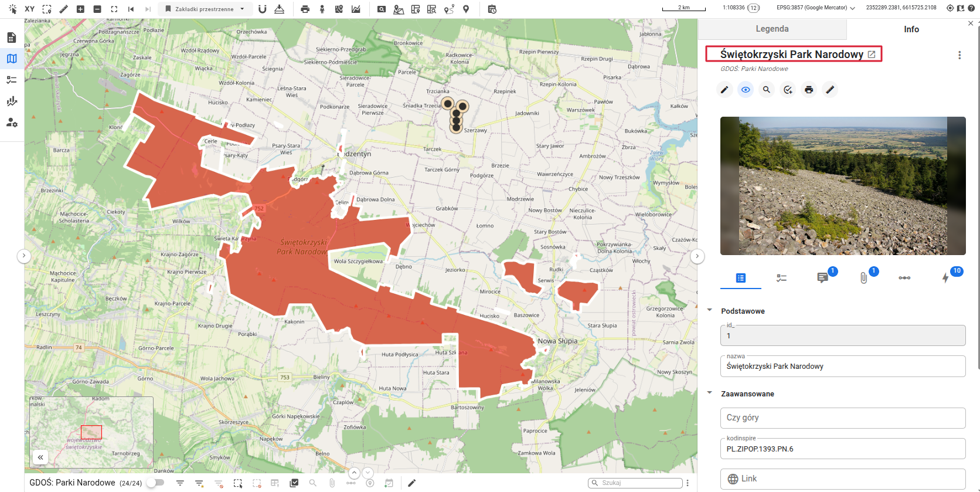Open the more options menu beside park title
The image size is (980, 492).
coord(959,55)
